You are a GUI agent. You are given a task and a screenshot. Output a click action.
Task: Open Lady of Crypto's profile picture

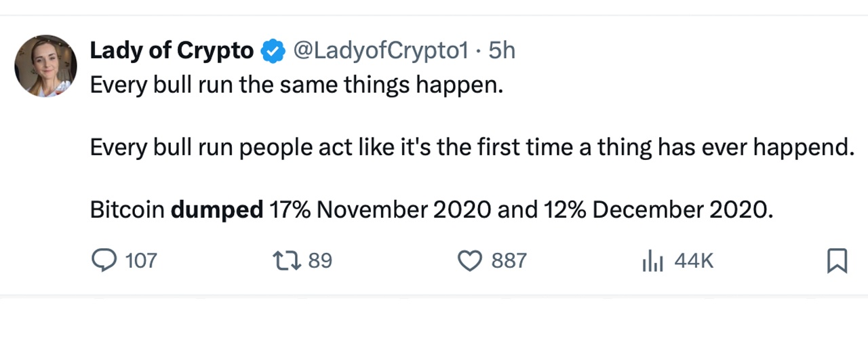45,66
